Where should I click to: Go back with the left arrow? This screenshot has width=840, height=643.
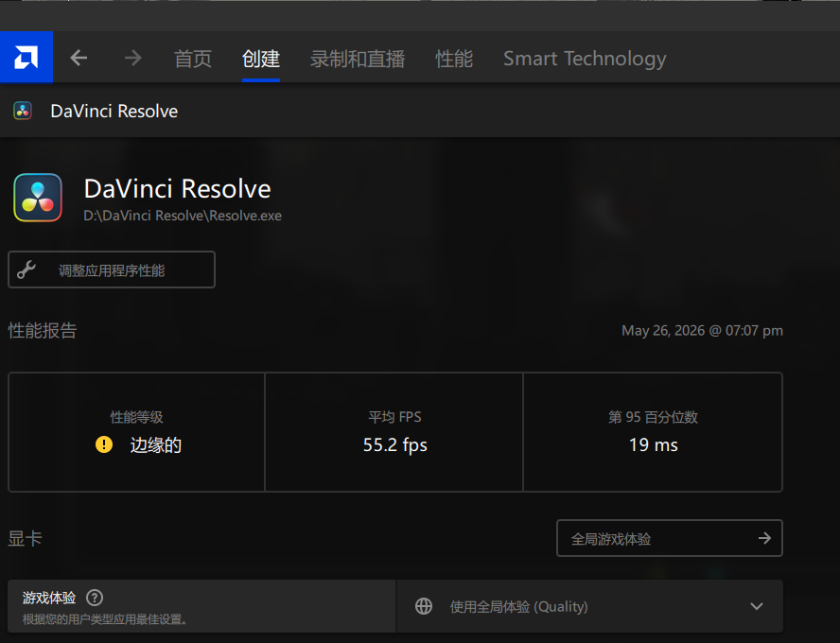pyautogui.click(x=79, y=58)
